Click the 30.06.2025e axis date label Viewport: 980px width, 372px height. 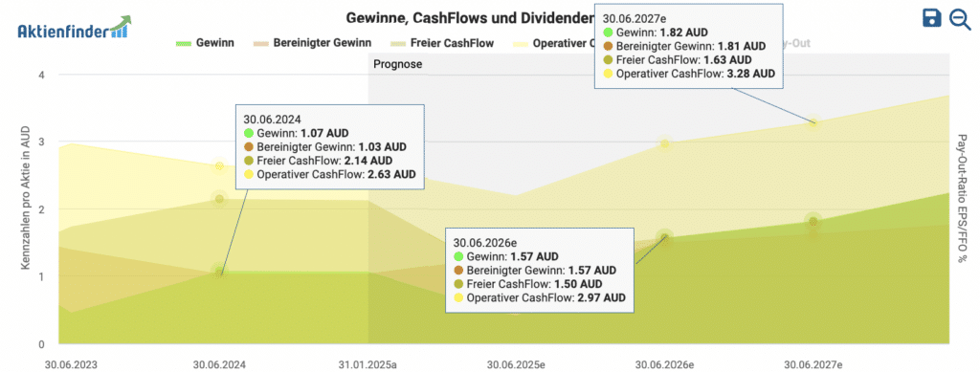tap(516, 364)
